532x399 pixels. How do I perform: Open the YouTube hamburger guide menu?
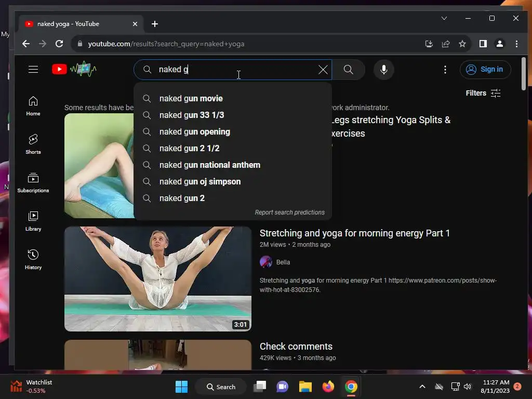tap(33, 70)
